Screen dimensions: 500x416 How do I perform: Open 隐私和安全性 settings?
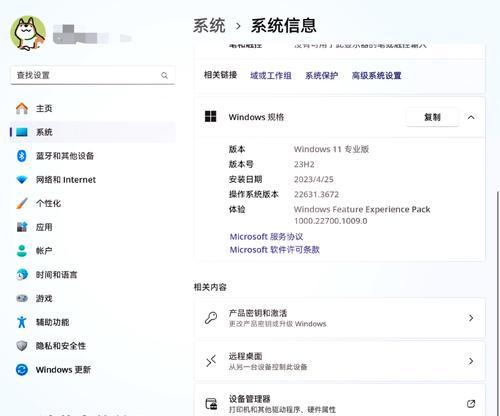[93, 346]
